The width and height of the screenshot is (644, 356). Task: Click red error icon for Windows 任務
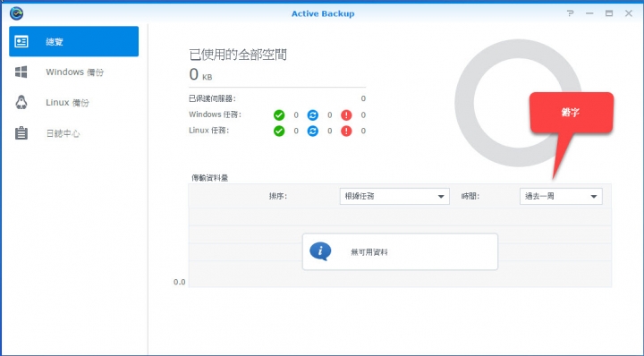[x=347, y=115]
